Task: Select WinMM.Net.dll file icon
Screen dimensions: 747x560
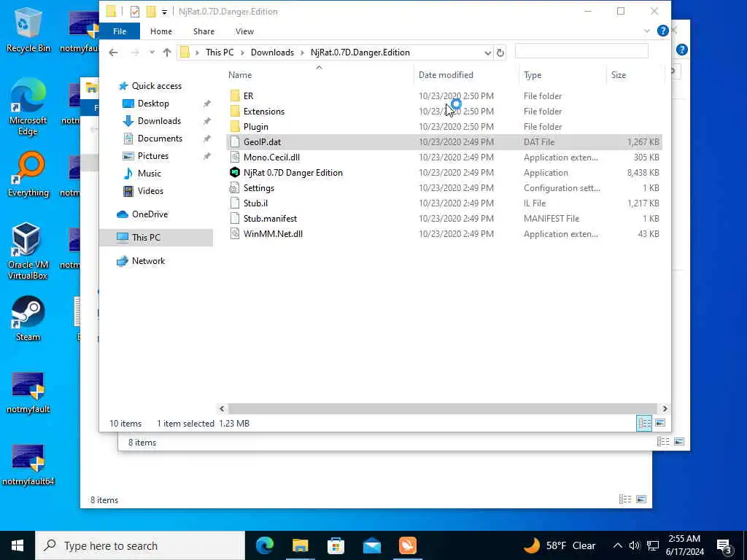Action: point(235,233)
